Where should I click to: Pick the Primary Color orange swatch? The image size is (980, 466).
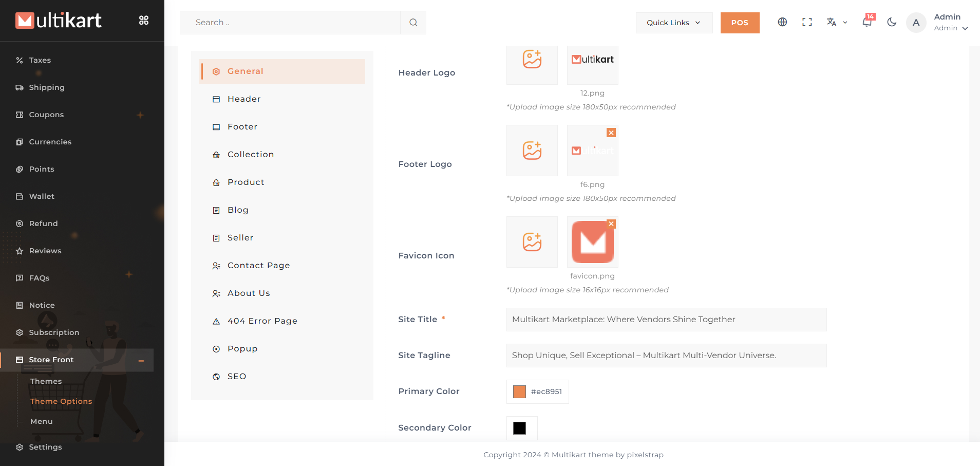519,392
